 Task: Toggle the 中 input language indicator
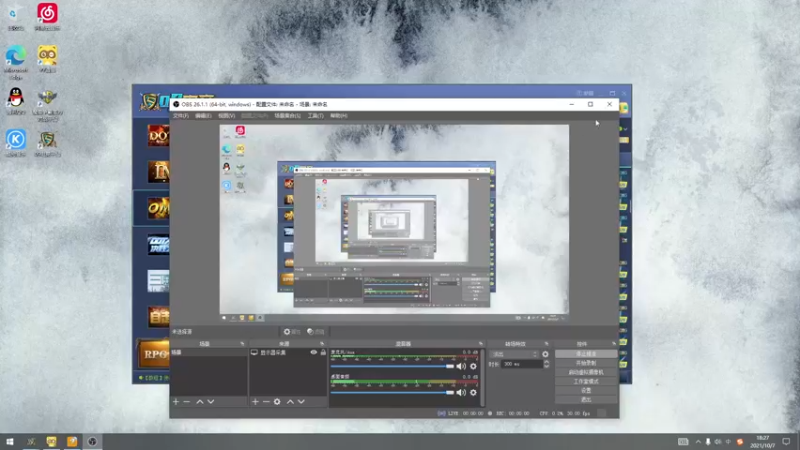(x=728, y=442)
